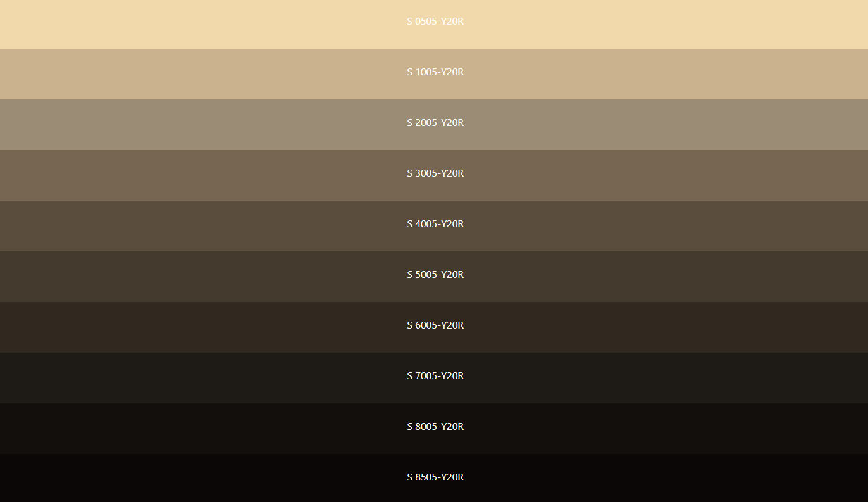Pick the S 6005-Y20R color swatch
Screen dimensions: 868x502
(x=190, y=327)
